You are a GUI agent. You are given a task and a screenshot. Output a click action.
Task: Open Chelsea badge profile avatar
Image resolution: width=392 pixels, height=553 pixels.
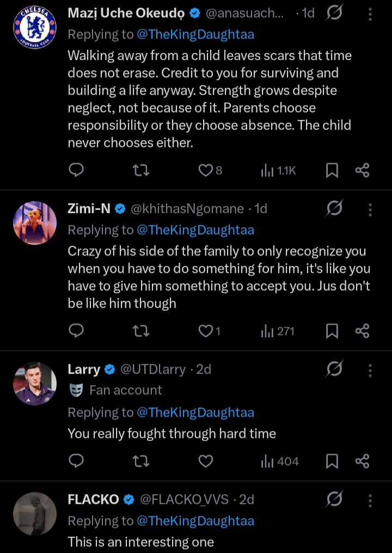(35, 27)
